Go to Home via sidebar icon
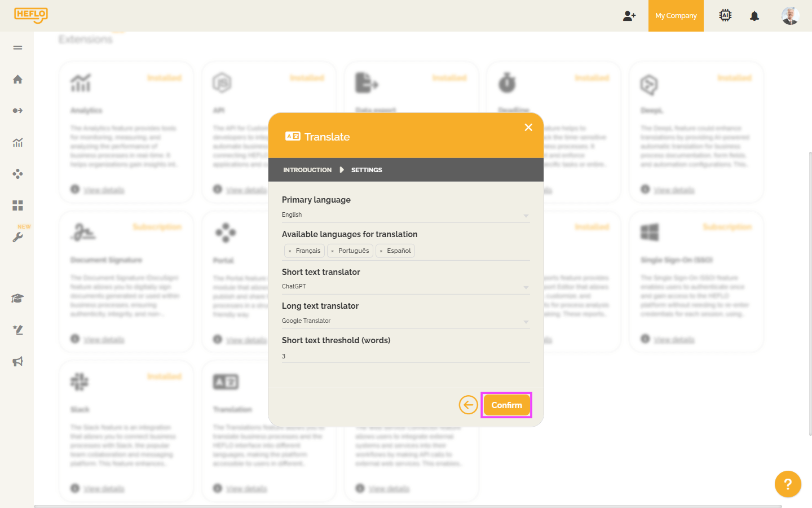 pos(17,80)
